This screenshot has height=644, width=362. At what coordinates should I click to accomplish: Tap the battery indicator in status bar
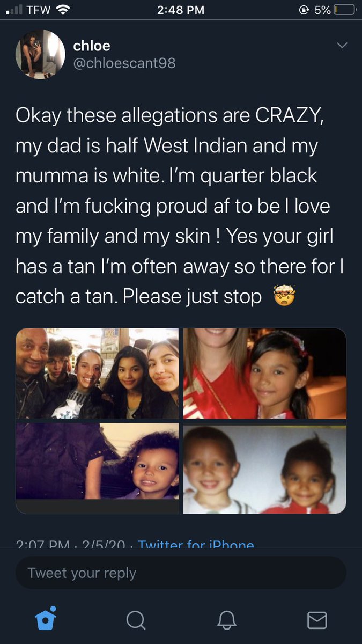tap(343, 10)
